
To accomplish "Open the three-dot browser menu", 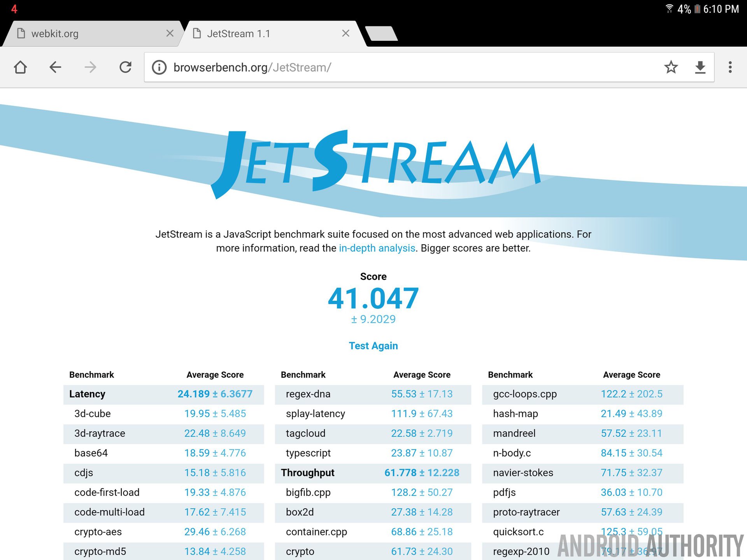I will (x=730, y=67).
